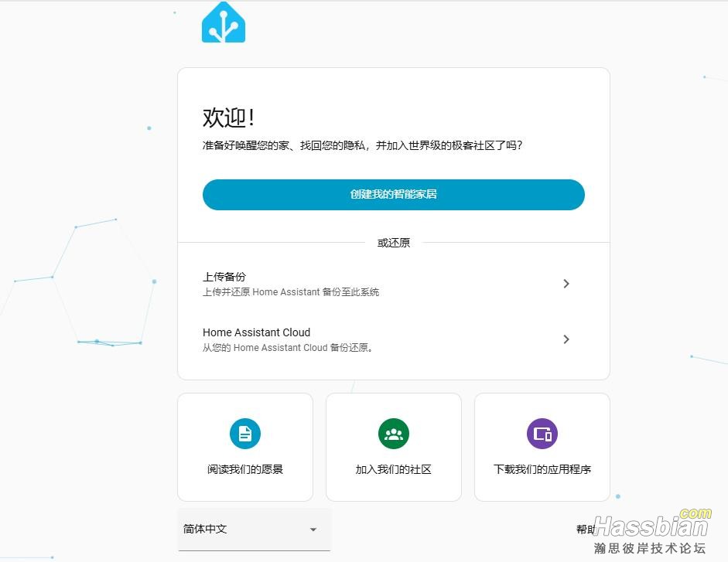Click the 帮助 help link

pos(585,530)
